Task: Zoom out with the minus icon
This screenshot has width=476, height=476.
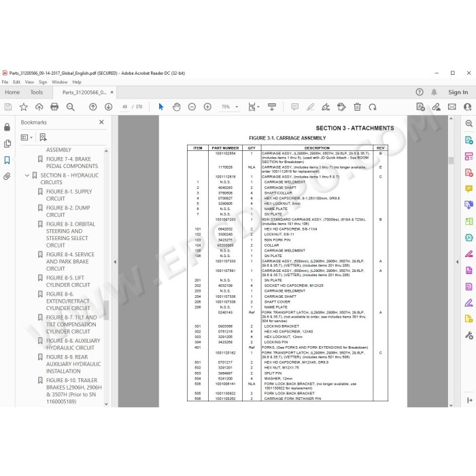Action: click(x=192, y=107)
